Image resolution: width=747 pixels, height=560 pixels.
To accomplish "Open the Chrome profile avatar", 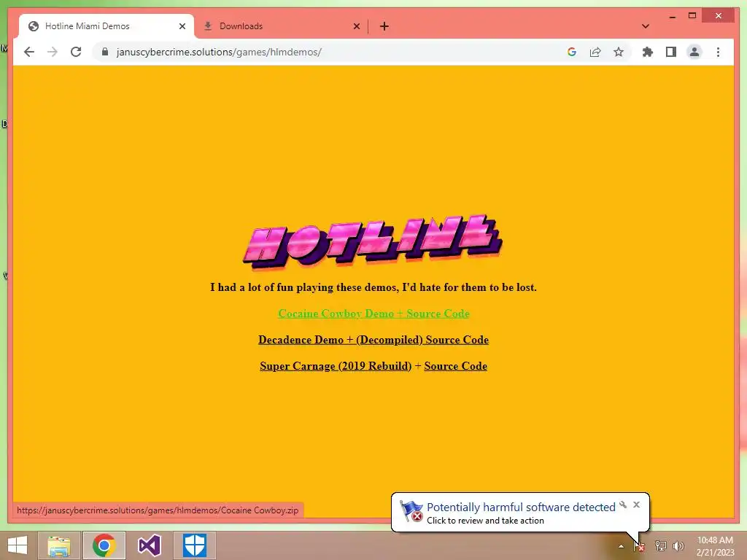I will 694,52.
